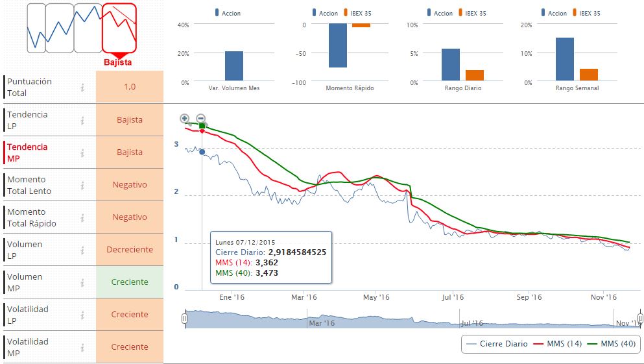The width and height of the screenshot is (644, 364).
Task: Click the right handle of the range navigator
Action: [640, 319]
